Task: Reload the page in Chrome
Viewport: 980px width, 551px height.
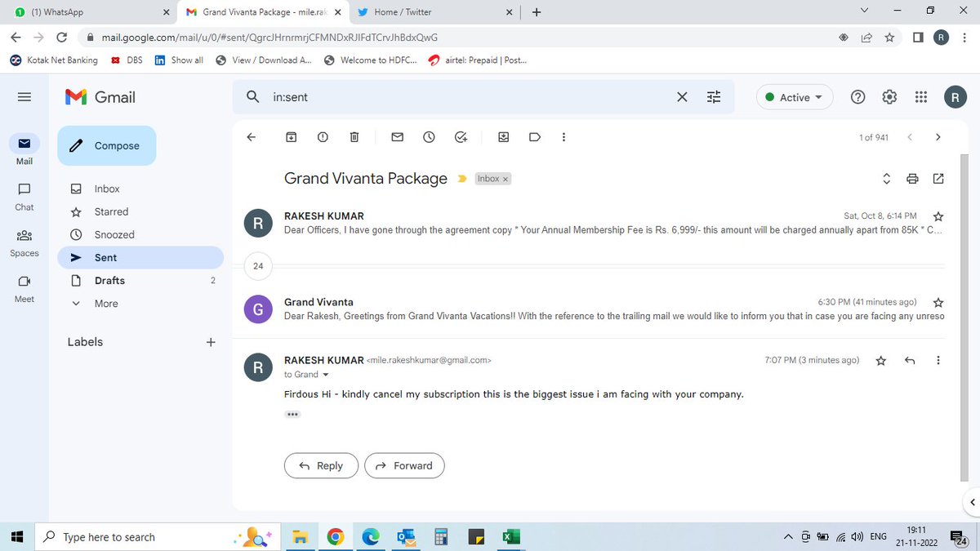Action: tap(61, 38)
